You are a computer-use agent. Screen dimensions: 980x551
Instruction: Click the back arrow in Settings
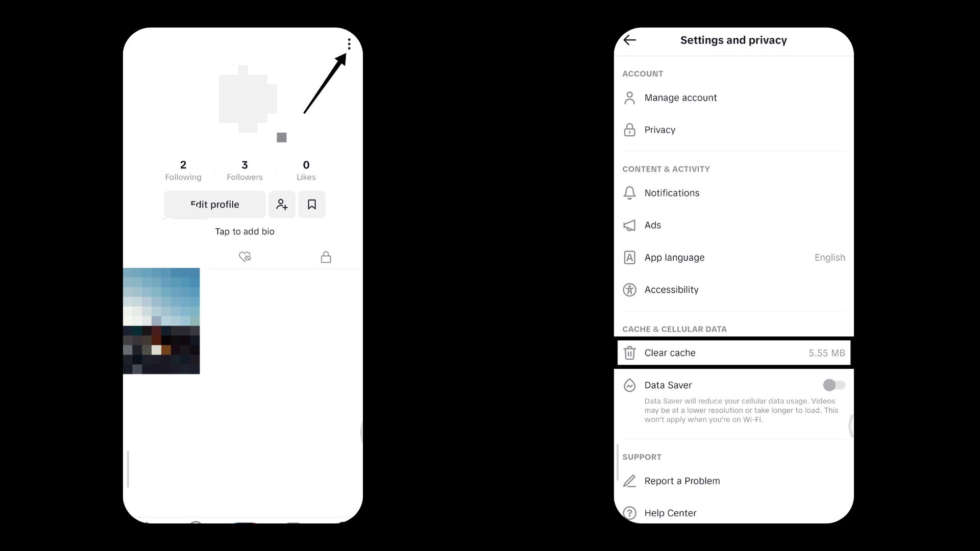629,40
